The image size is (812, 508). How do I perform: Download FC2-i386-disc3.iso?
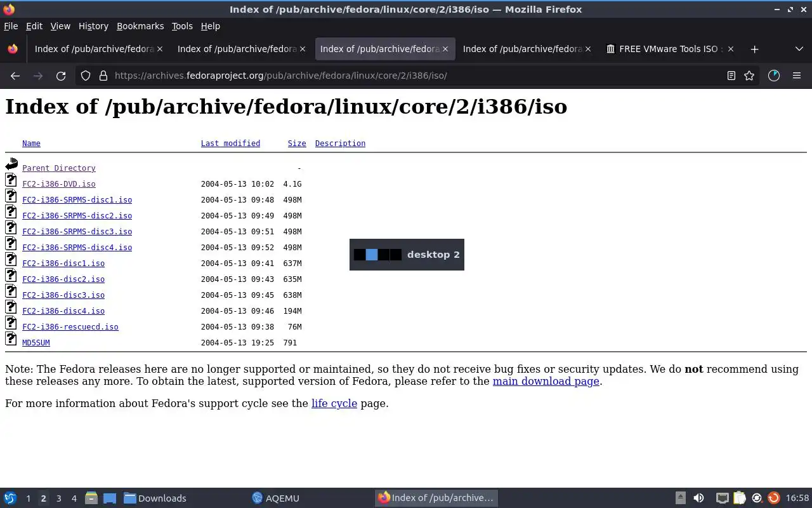point(63,295)
